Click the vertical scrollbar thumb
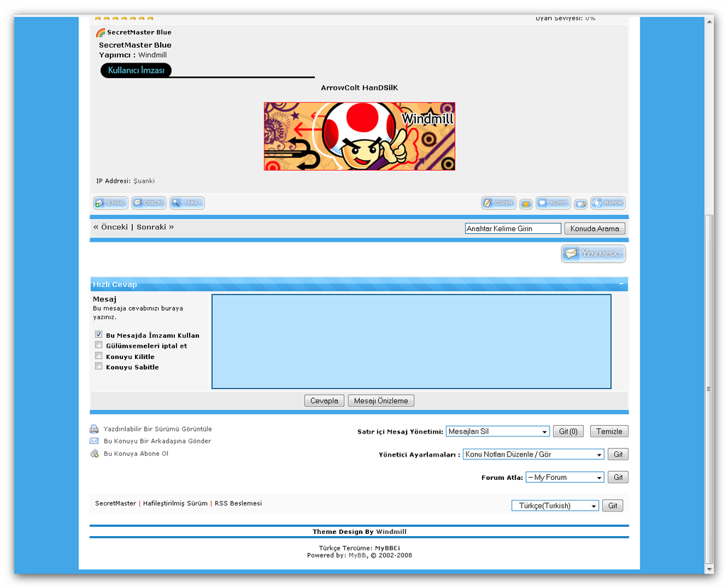 coord(709,387)
